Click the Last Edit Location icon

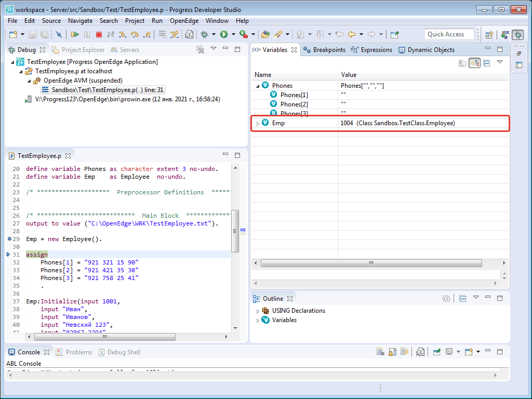click(339, 34)
